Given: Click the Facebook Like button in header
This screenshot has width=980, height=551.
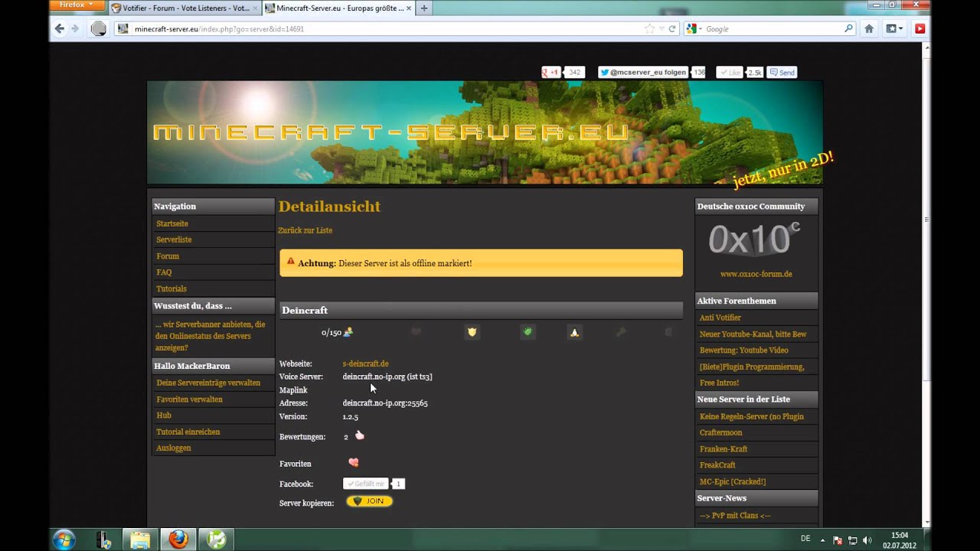Looking at the screenshot, I should (730, 72).
